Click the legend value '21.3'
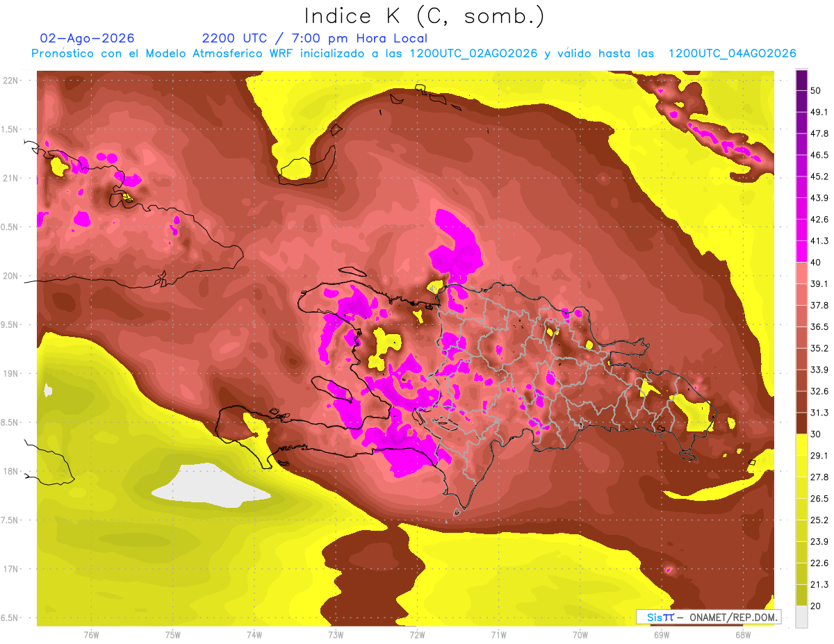 (x=819, y=585)
